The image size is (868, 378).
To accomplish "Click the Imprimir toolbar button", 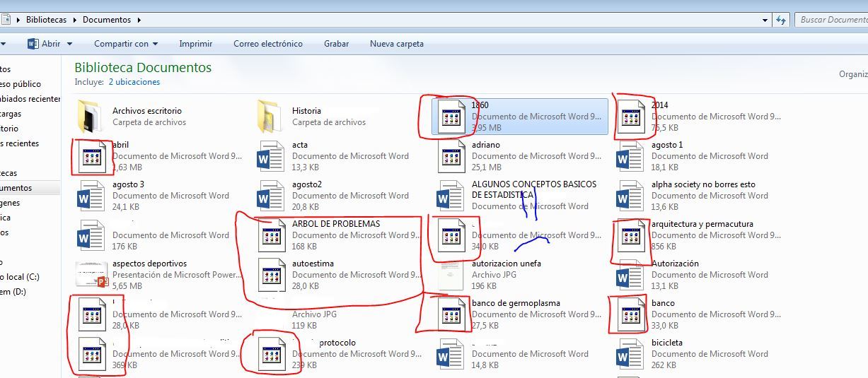I will [196, 44].
